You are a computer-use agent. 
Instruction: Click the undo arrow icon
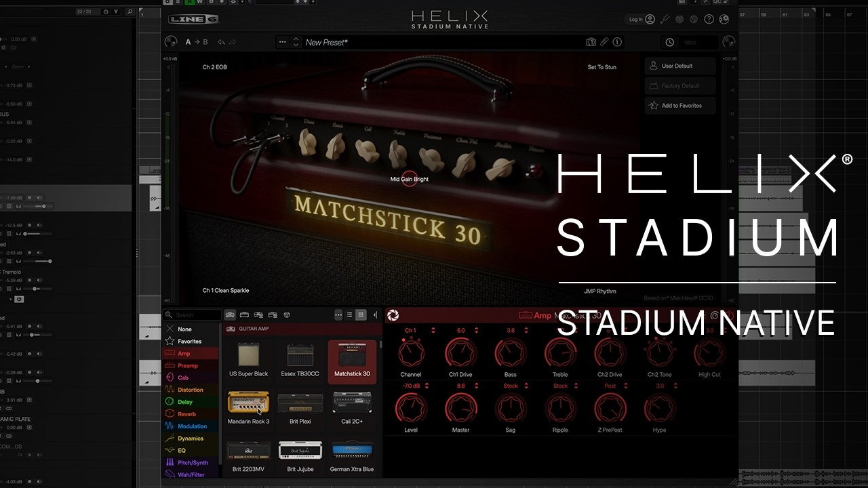click(221, 42)
